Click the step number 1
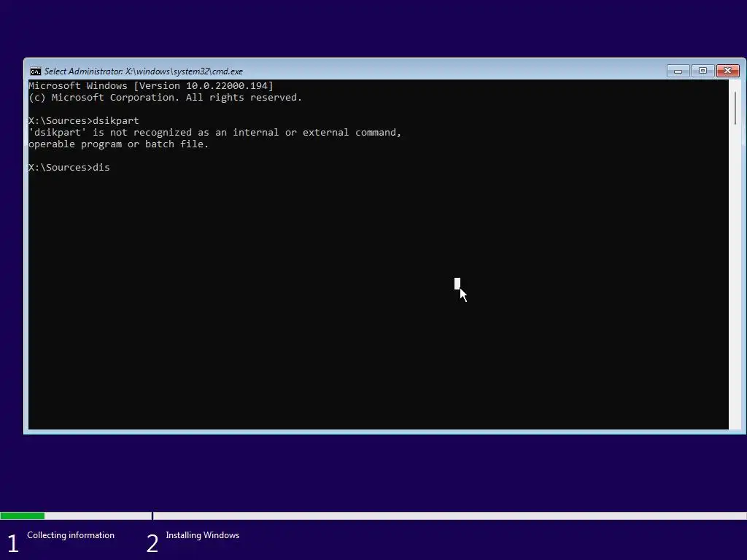This screenshot has width=747, height=560. 13,543
